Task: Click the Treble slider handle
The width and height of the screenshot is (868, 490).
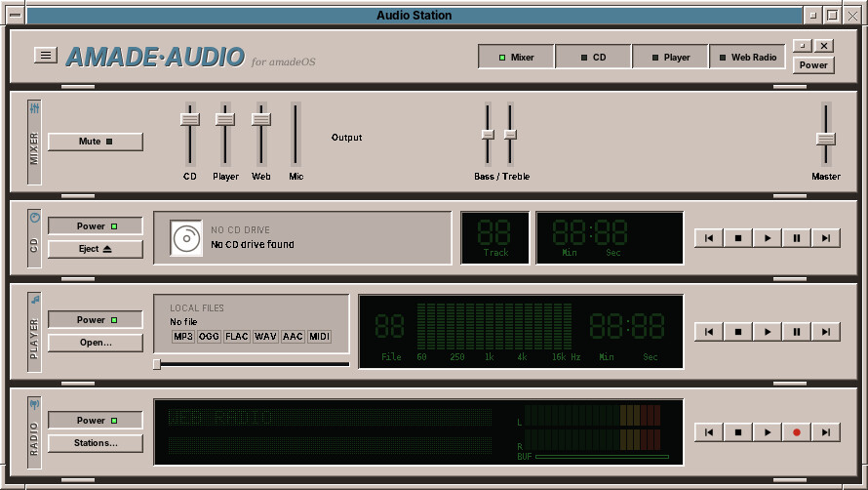Action: 510,134
